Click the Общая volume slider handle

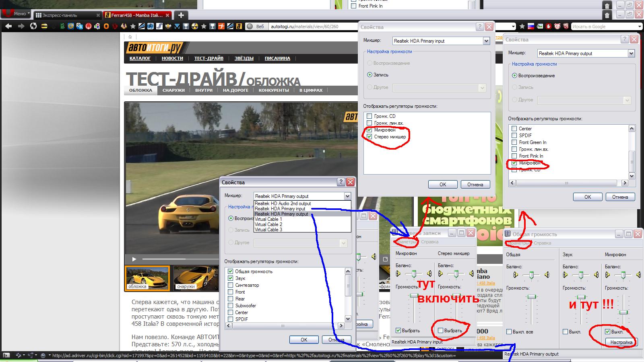coord(532,296)
